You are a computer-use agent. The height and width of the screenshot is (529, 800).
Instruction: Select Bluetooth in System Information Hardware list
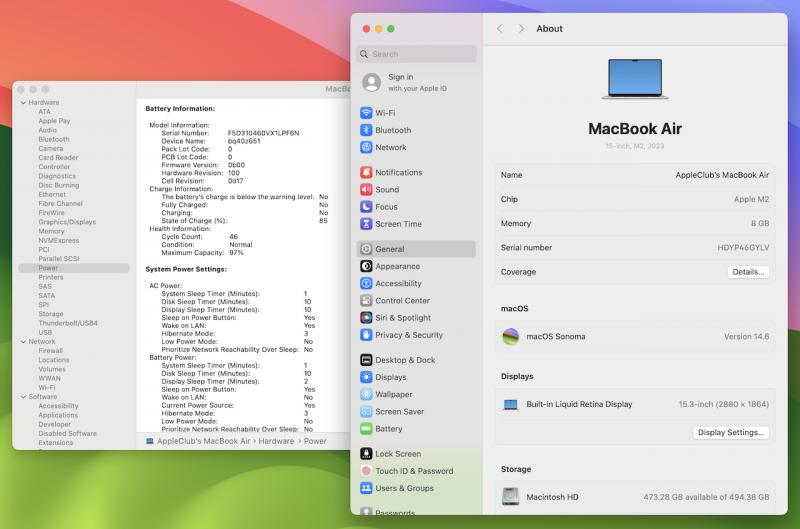(x=54, y=139)
